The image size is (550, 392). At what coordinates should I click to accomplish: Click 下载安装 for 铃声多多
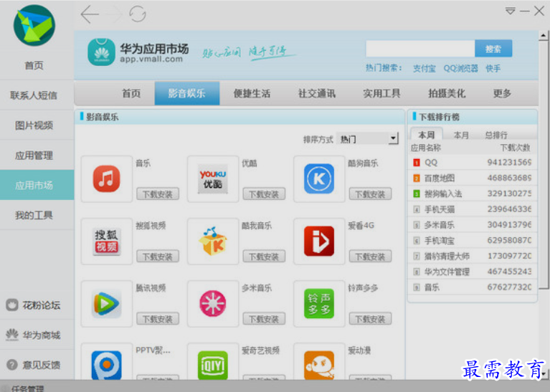(x=370, y=319)
